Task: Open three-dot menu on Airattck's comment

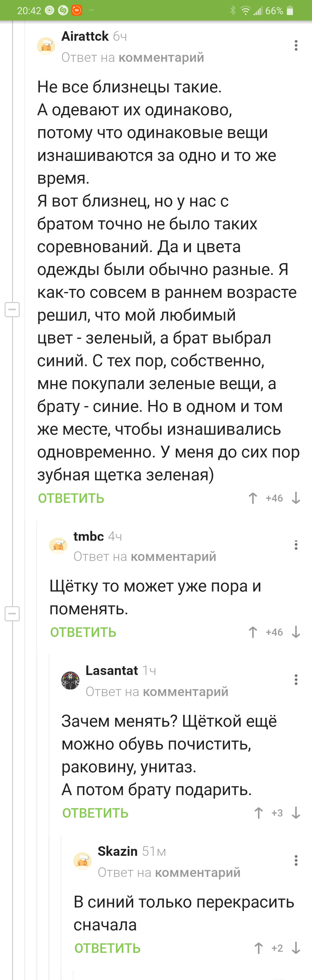Action: coord(296,45)
